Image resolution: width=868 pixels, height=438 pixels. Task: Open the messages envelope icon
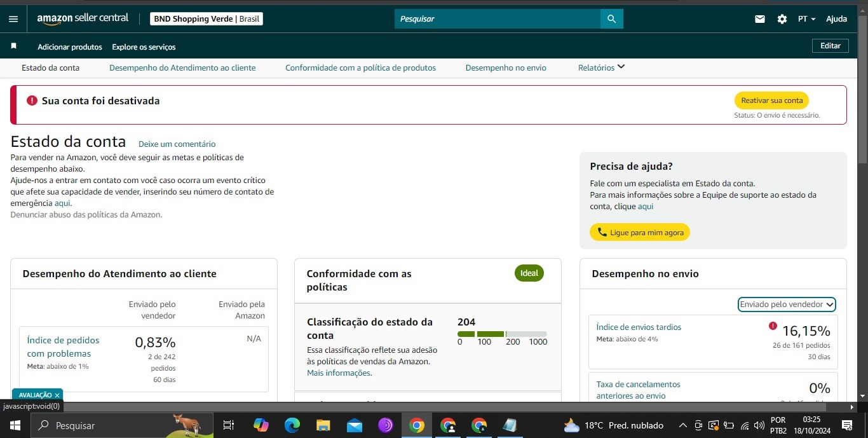point(760,19)
